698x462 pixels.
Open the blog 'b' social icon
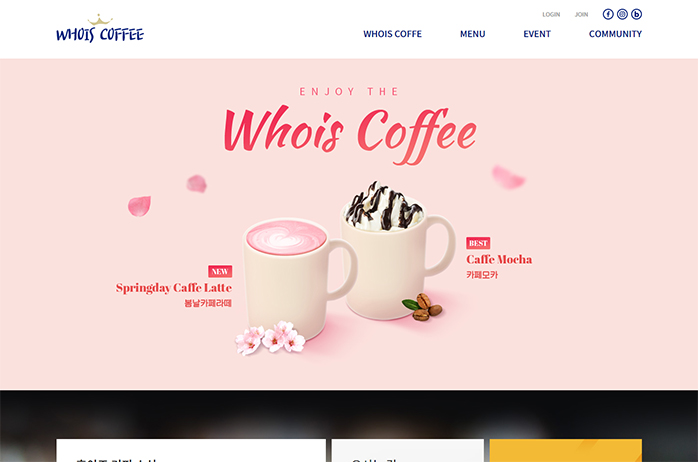click(636, 14)
